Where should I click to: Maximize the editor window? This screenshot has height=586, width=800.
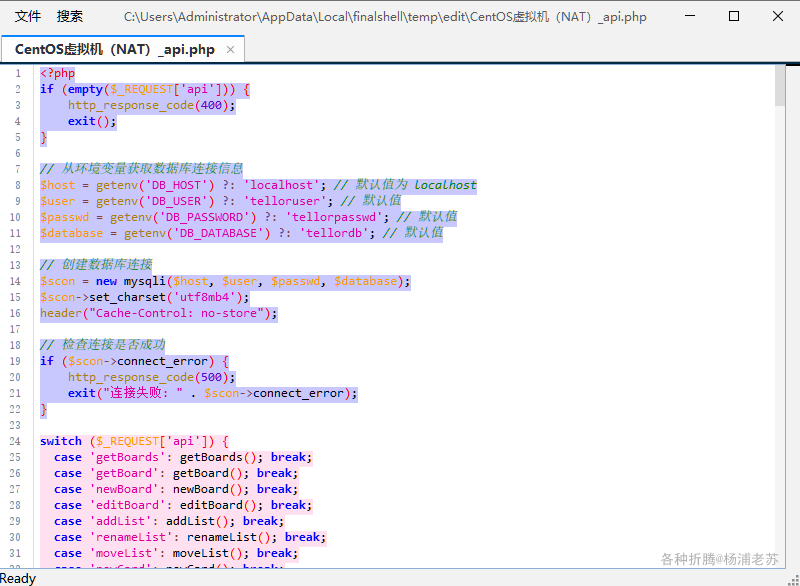[x=734, y=16]
